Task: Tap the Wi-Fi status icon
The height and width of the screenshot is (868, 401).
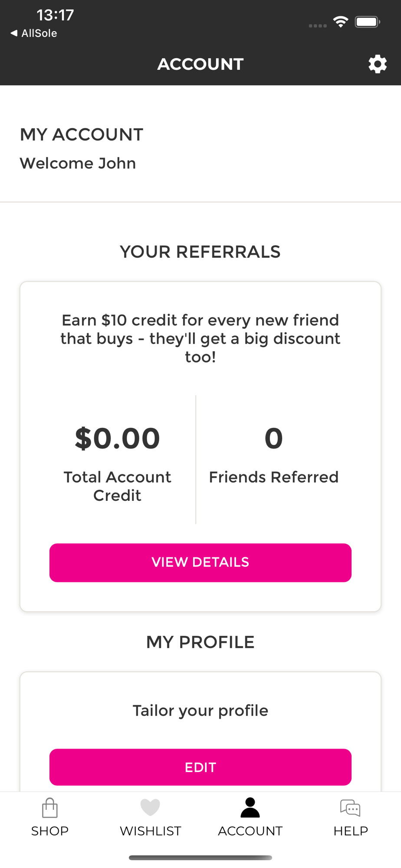Action: pos(341,22)
